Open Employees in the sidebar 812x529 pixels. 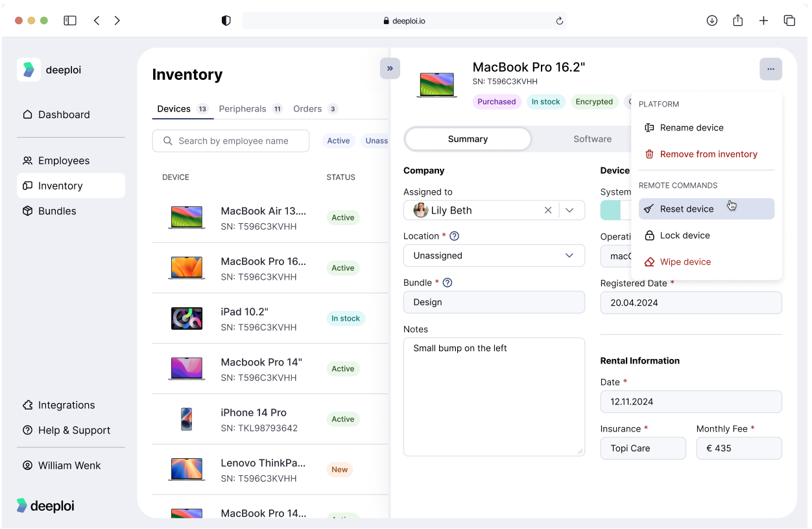(x=71, y=161)
